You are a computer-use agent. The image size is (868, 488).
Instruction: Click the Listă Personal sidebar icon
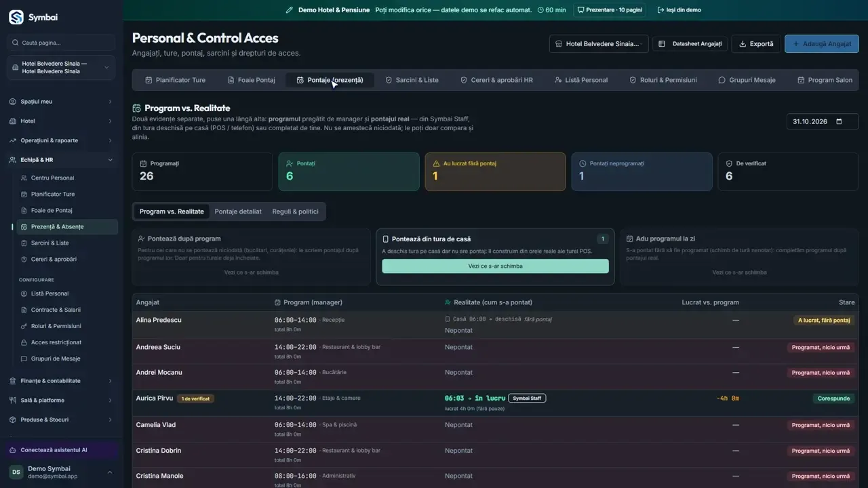point(24,294)
